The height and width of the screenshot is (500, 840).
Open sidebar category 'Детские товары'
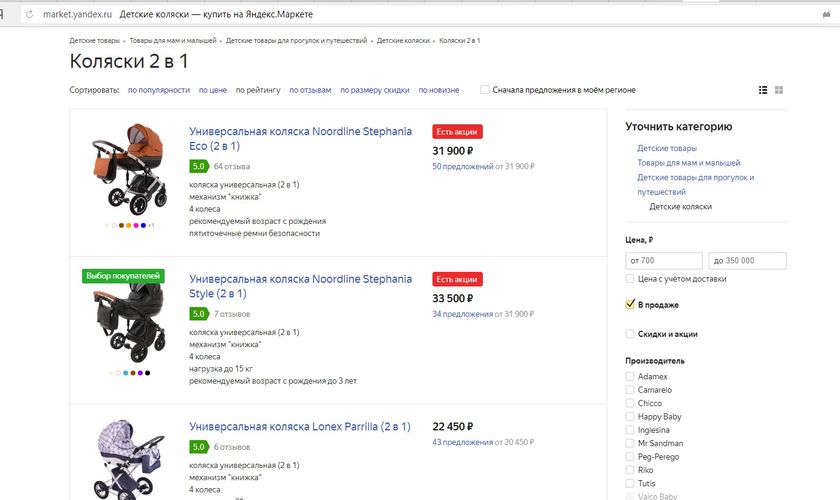(667, 148)
